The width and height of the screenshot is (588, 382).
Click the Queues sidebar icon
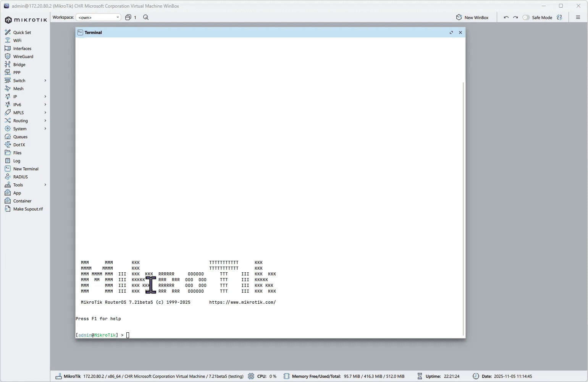(8, 137)
